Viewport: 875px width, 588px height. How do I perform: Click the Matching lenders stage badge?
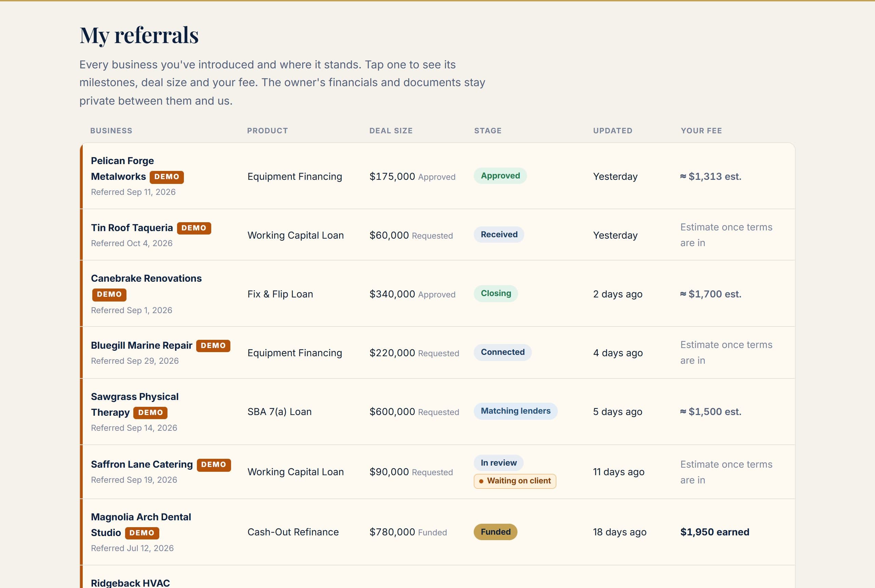click(515, 411)
